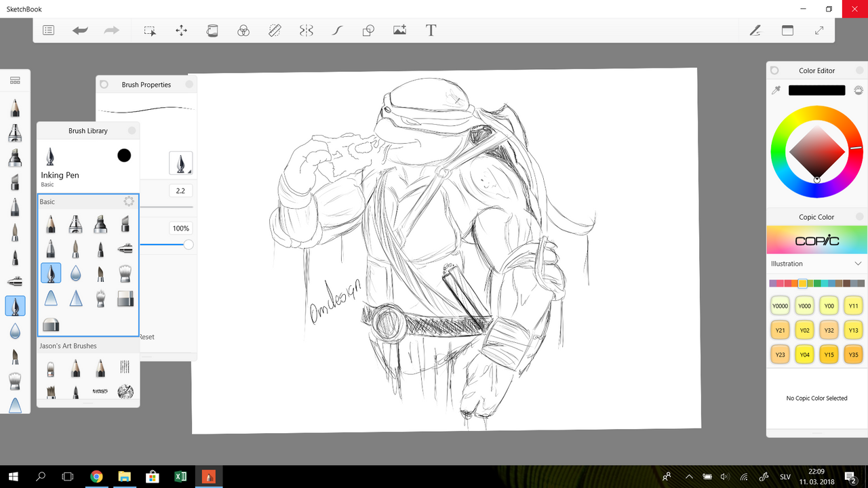
Task: Click the brush size value 2.2 field
Action: [180, 191]
